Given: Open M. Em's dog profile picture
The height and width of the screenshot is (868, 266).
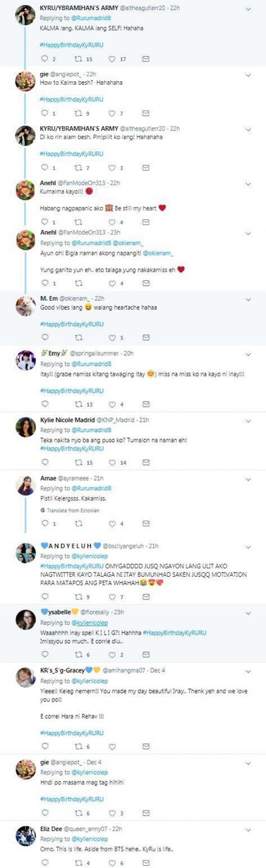Looking at the screenshot, I should point(26,306).
